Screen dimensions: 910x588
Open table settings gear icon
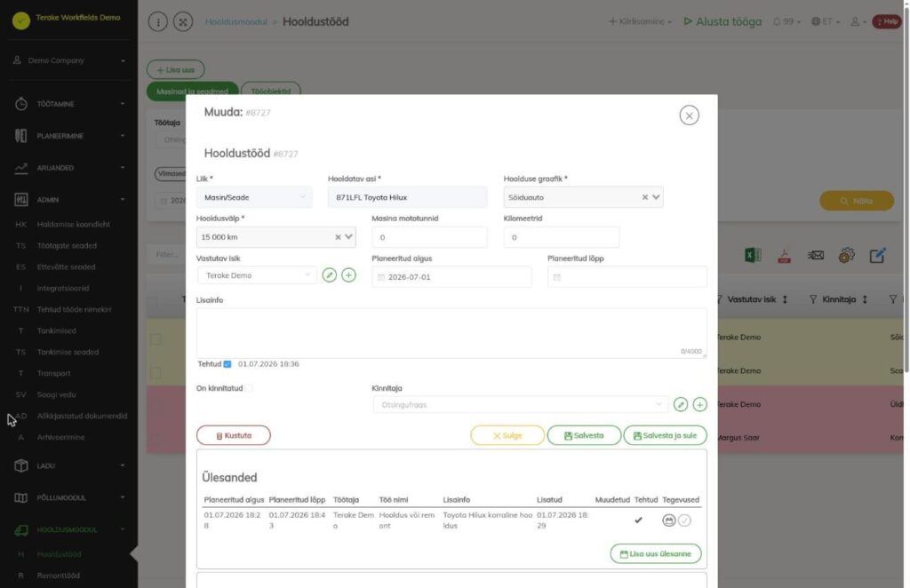pyautogui.click(x=846, y=255)
